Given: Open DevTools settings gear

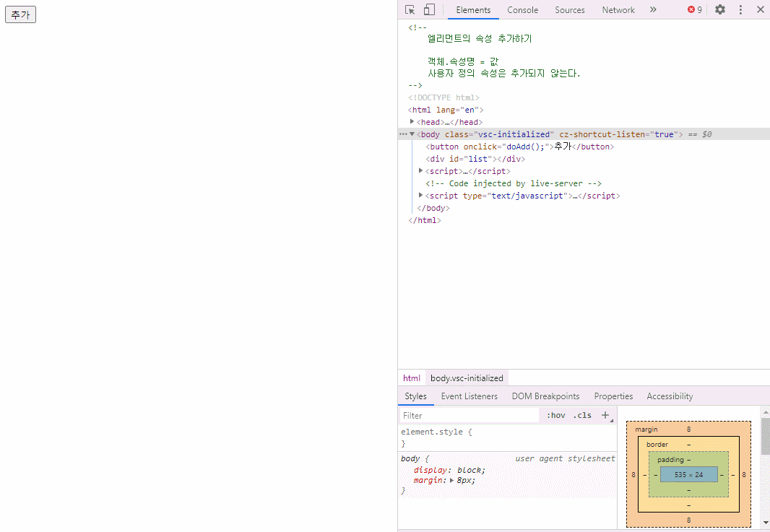Looking at the screenshot, I should (x=720, y=9).
